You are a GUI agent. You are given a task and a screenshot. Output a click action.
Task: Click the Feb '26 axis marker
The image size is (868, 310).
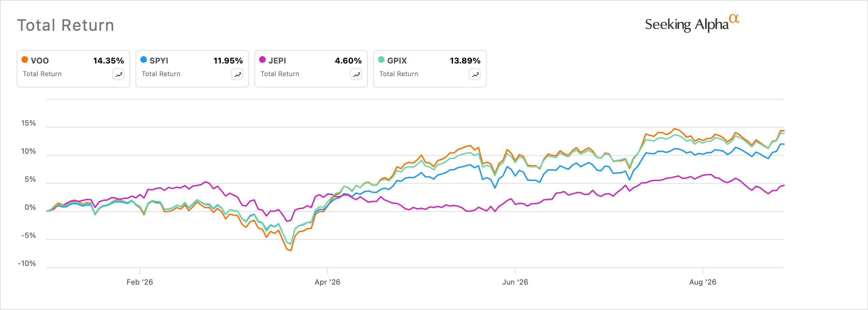pyautogui.click(x=140, y=282)
